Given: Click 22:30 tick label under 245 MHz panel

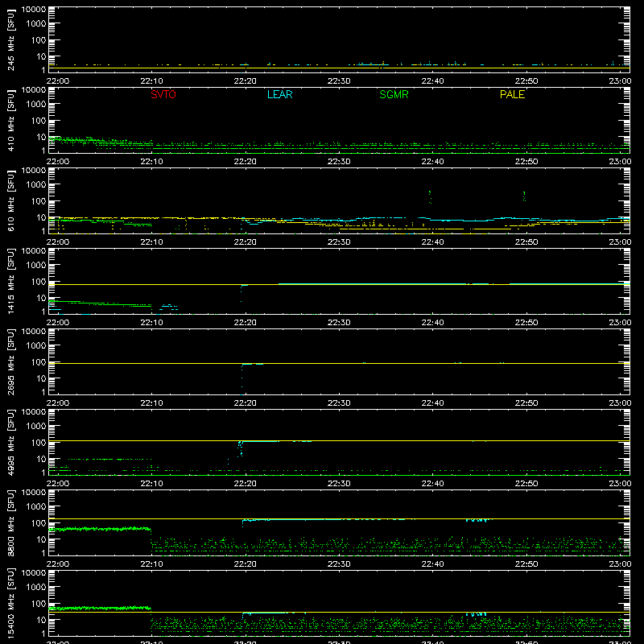Looking at the screenshot, I should pos(339,81).
